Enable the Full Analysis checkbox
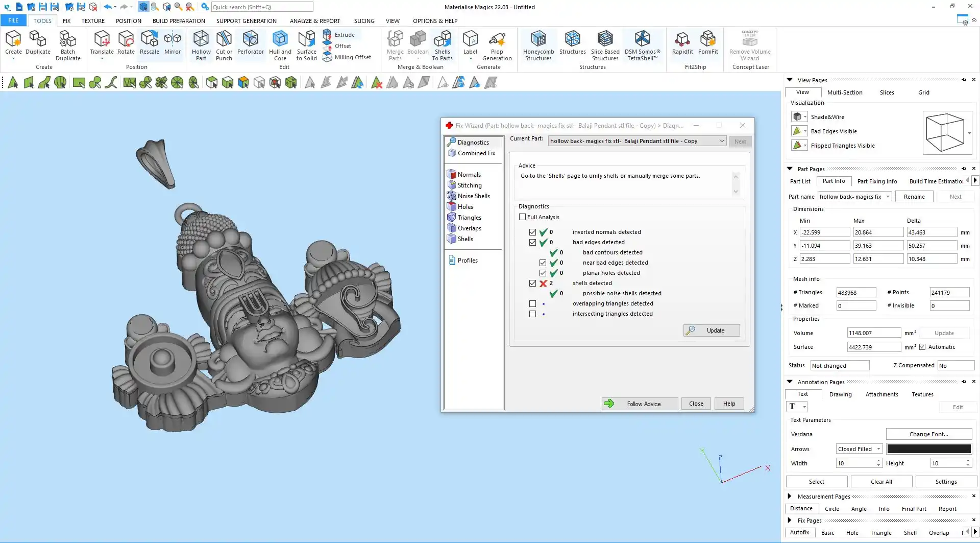The width and height of the screenshot is (980, 543). (x=522, y=217)
